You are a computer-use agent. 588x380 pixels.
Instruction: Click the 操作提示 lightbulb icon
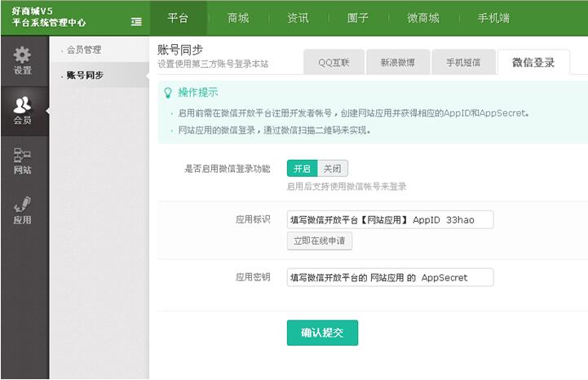[x=168, y=92]
